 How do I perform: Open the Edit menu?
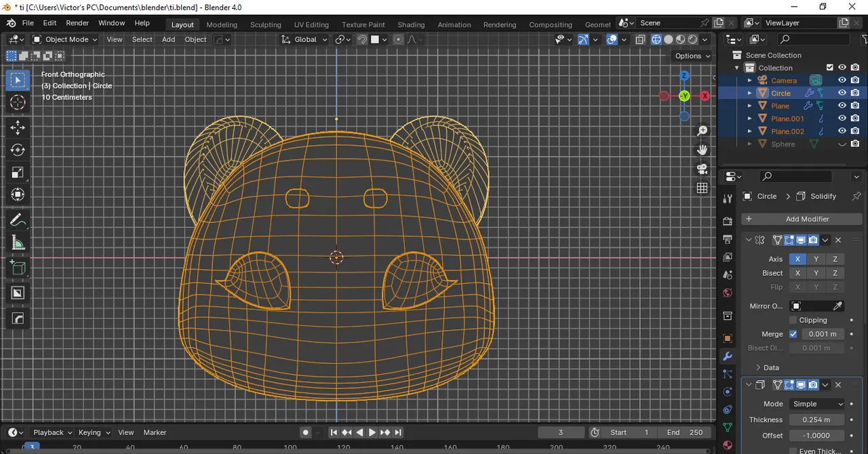tap(50, 23)
